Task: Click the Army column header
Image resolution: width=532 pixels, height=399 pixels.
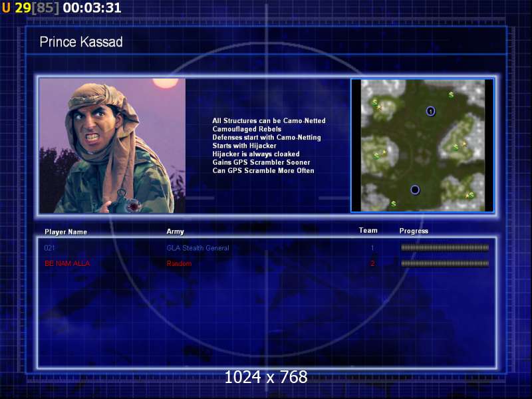Action: coord(175,231)
